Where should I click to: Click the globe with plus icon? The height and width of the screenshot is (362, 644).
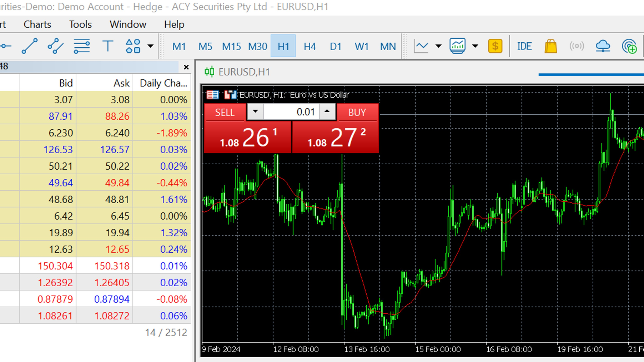(629, 46)
